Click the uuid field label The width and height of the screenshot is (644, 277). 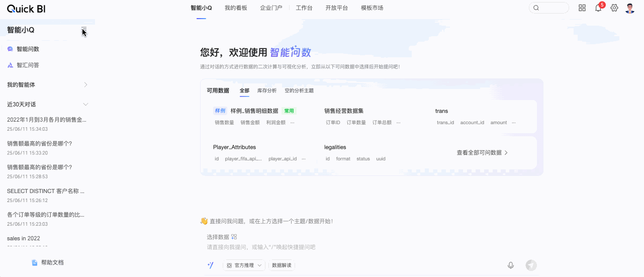pyautogui.click(x=381, y=159)
